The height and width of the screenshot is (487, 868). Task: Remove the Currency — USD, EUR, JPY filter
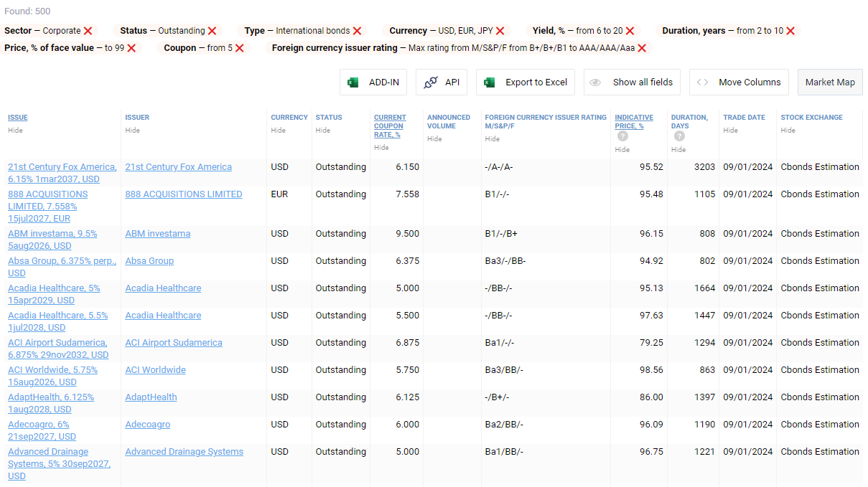click(x=500, y=31)
